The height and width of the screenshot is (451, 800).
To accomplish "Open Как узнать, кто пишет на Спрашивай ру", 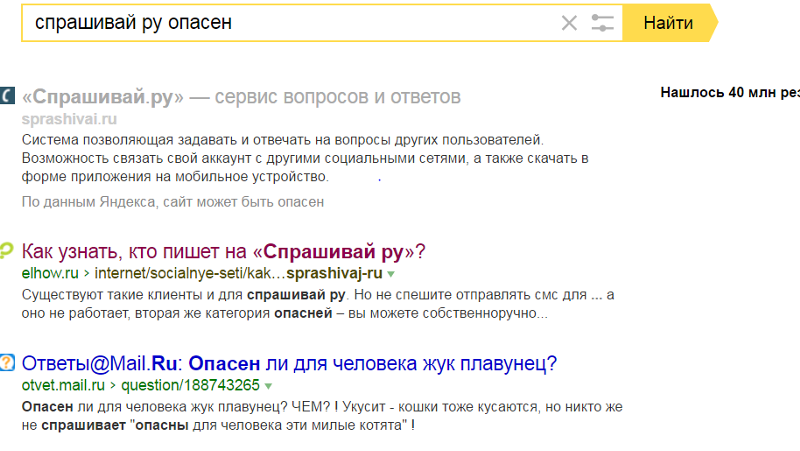I will click(223, 252).
